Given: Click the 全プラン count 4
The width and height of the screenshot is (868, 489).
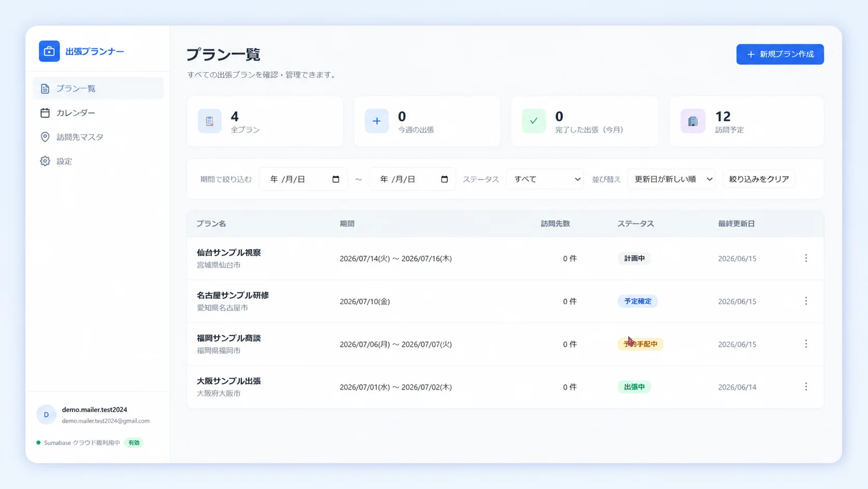Looking at the screenshot, I should (x=235, y=116).
